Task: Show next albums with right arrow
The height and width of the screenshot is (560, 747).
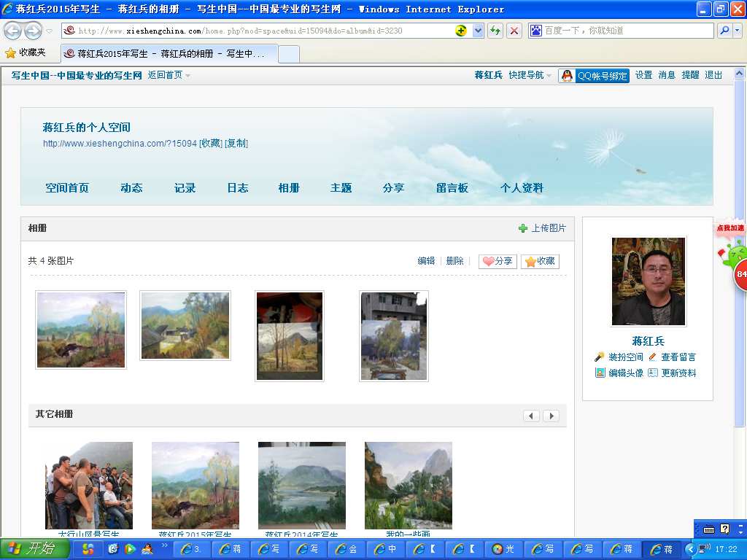Action: tap(551, 416)
